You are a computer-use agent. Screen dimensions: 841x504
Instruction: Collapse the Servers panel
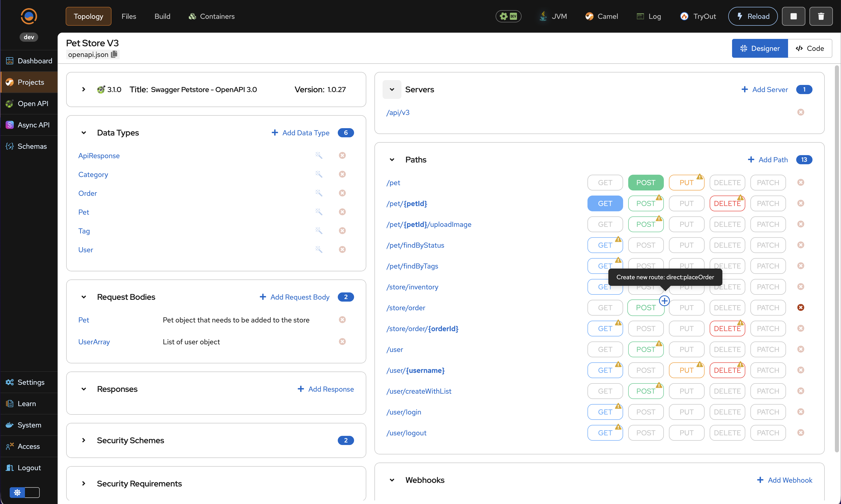click(x=391, y=90)
